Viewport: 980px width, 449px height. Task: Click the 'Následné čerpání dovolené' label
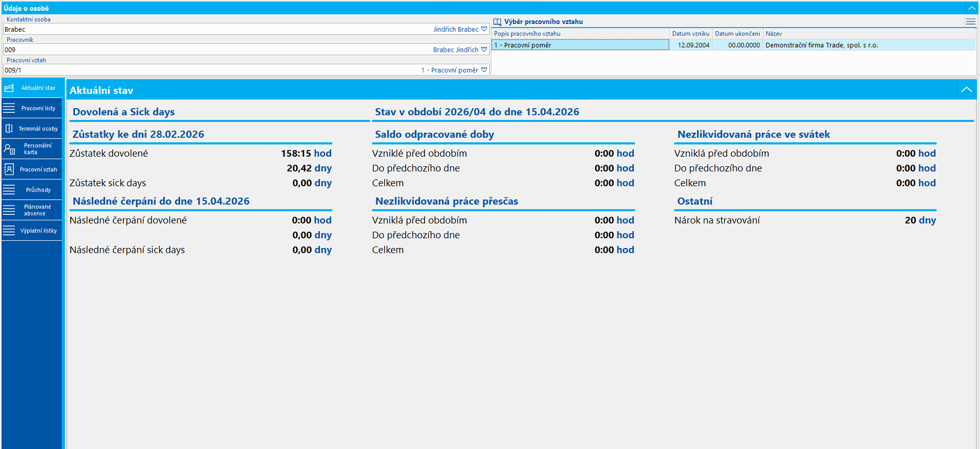(x=128, y=220)
